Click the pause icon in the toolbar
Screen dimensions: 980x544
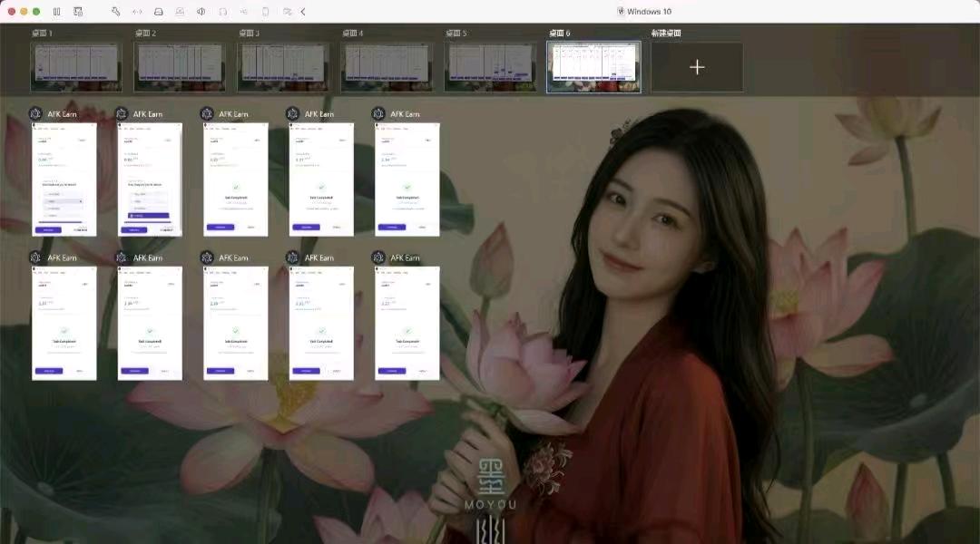[x=56, y=11]
